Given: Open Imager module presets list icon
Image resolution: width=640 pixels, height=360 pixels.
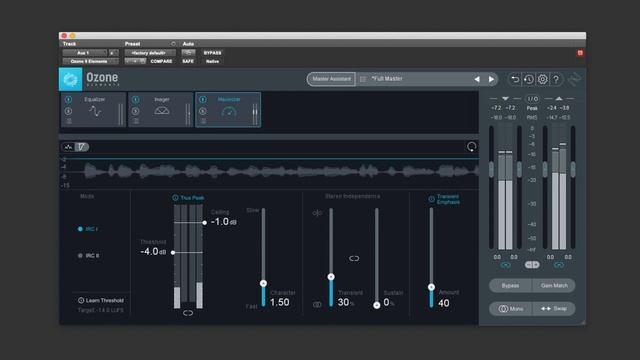Looking at the screenshot, I should (x=136, y=121).
